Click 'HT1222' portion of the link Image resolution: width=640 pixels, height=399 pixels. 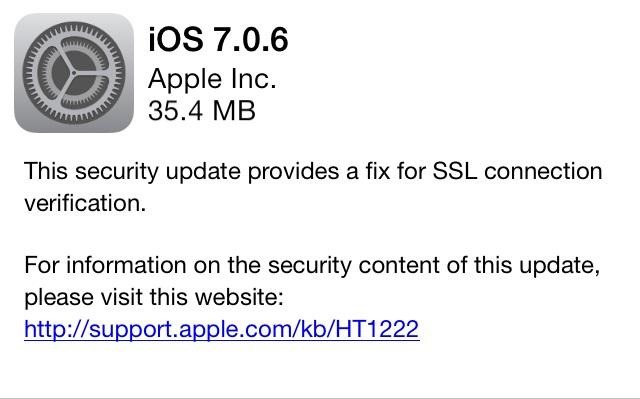[377, 329]
